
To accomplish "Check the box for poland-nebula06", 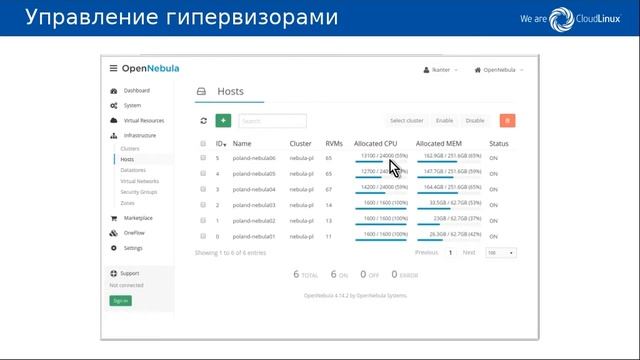I will 203,158.
